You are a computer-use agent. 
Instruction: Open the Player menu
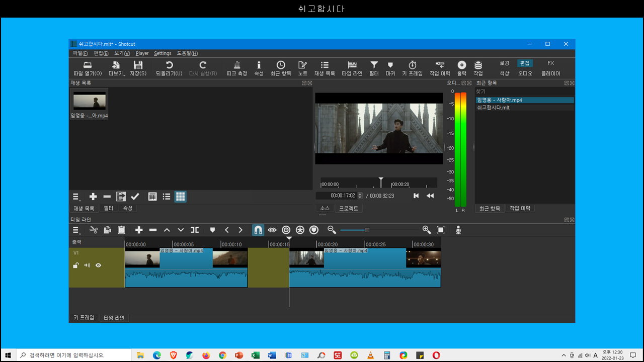[x=142, y=53]
